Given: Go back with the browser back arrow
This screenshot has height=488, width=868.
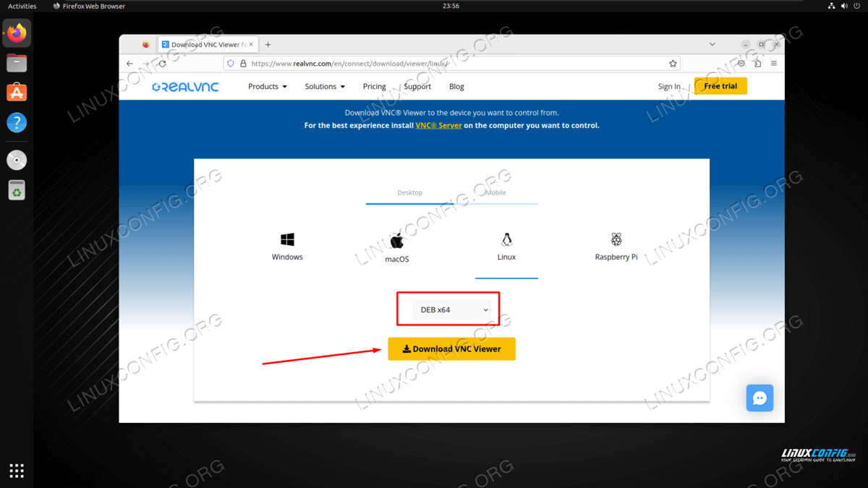Looking at the screenshot, I should click(x=130, y=64).
